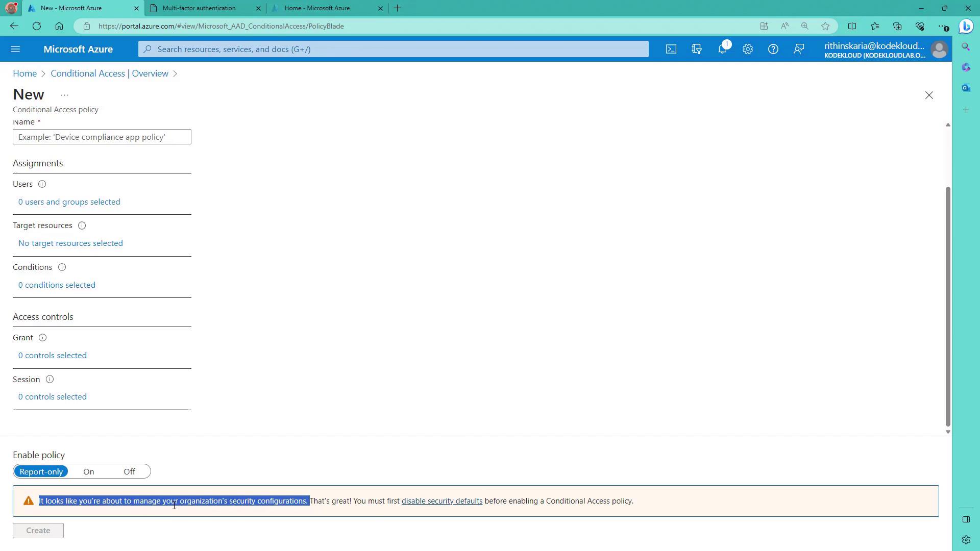Open Edge sidebar settings gear
Screen dimensions: 980x551
(966, 540)
